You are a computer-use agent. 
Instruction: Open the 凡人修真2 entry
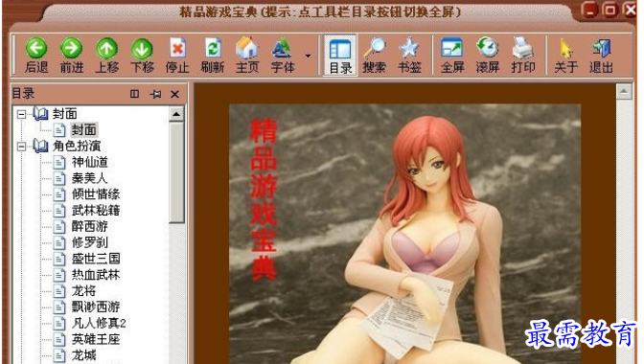tap(99, 323)
